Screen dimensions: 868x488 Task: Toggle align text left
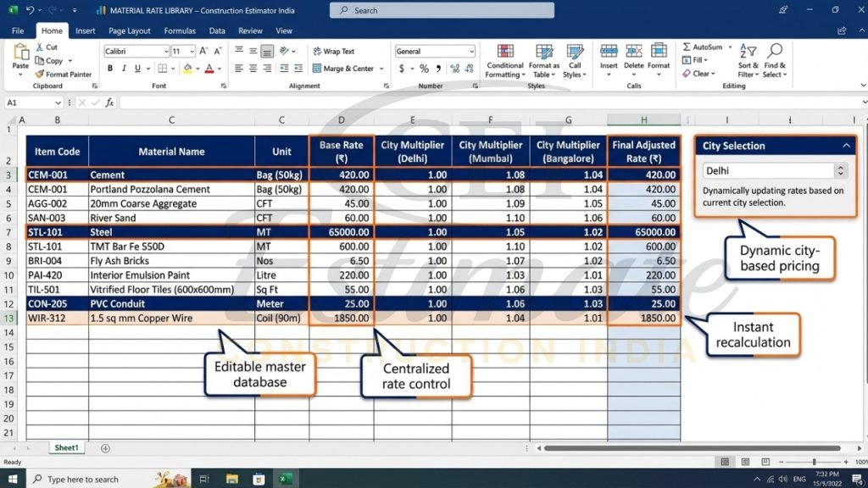tap(238, 68)
